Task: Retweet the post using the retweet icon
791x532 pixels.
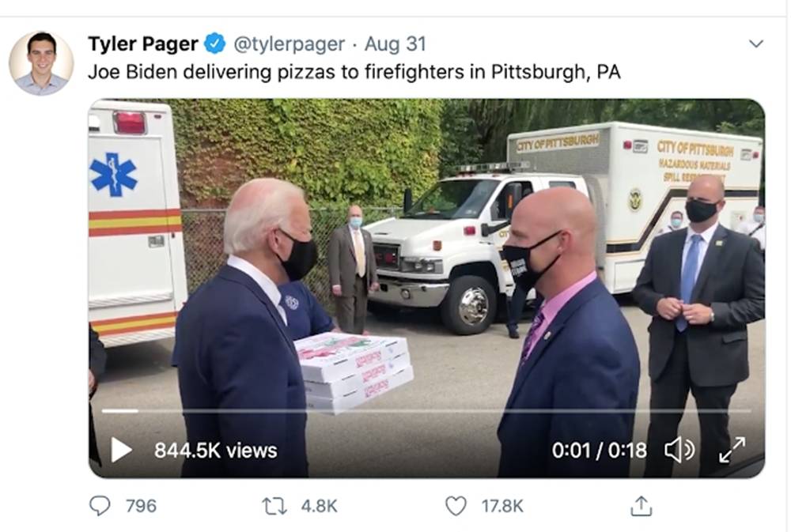Action: [274, 506]
